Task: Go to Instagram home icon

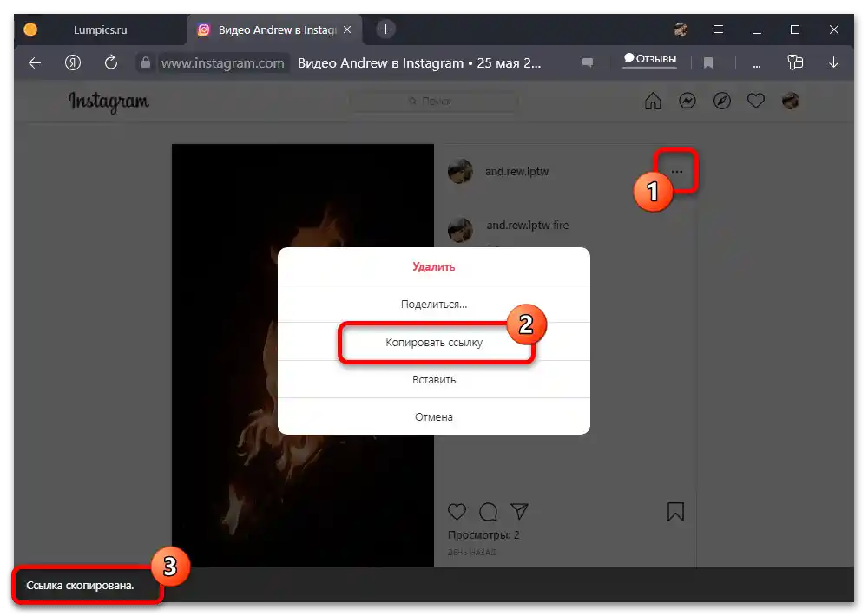Action: point(653,101)
